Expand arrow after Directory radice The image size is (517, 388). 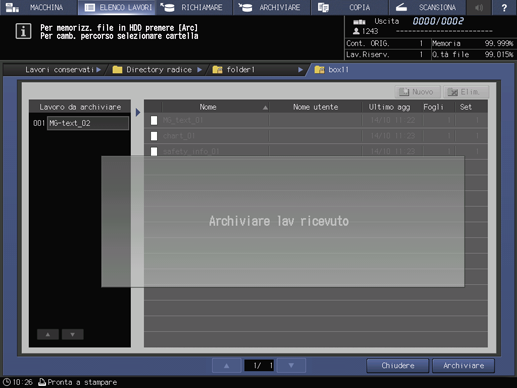tap(199, 70)
